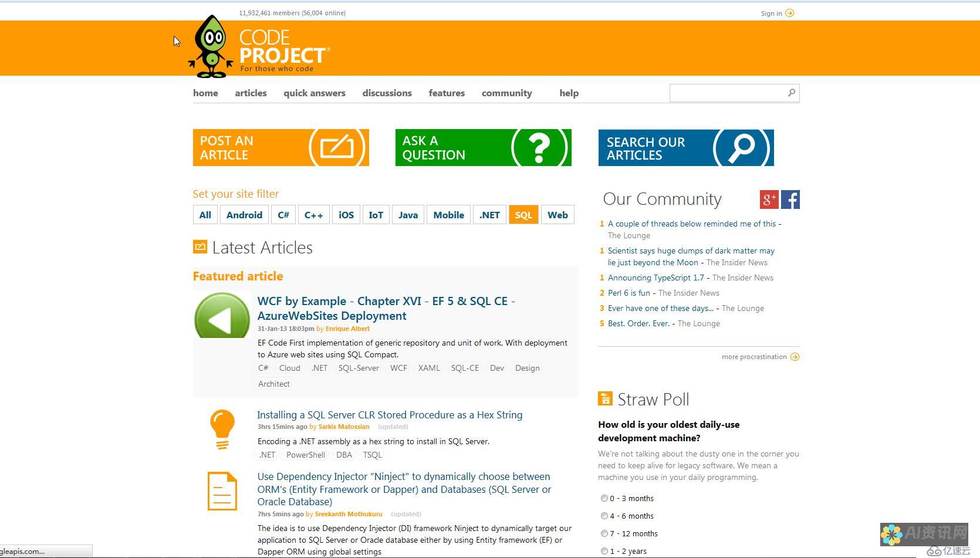The height and width of the screenshot is (558, 980).
Task: Open author Enrique Albert's profile
Action: [x=347, y=329]
